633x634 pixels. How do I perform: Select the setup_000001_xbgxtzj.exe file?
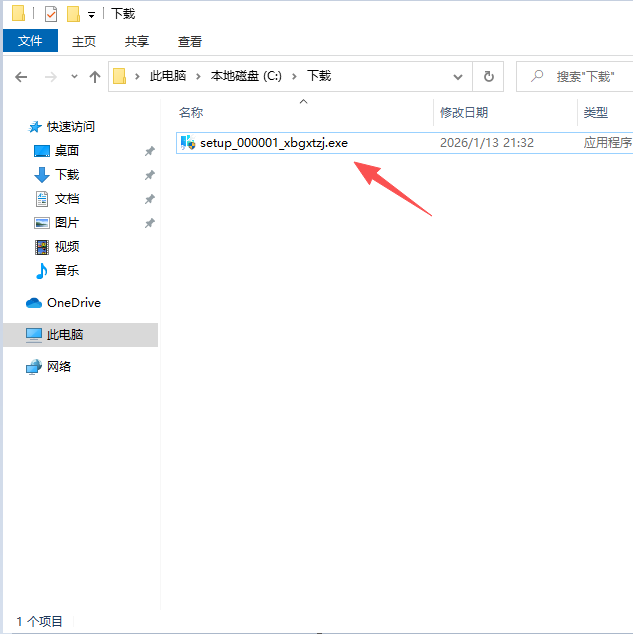coord(273,143)
